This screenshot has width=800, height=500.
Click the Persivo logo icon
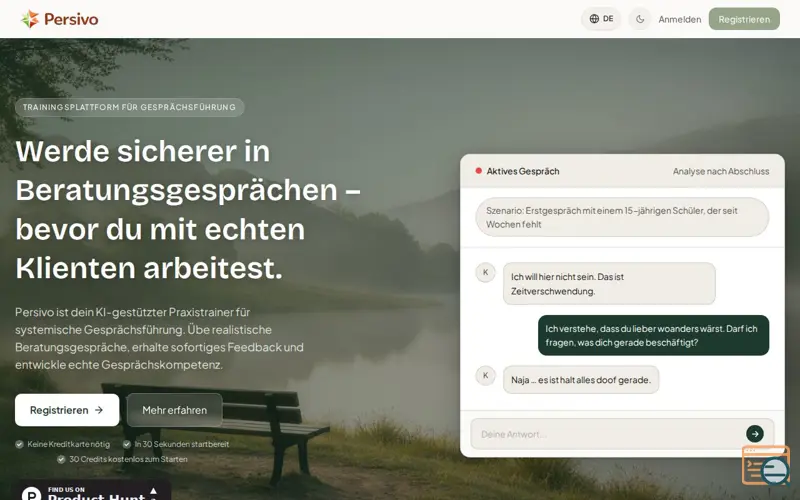pyautogui.click(x=30, y=19)
